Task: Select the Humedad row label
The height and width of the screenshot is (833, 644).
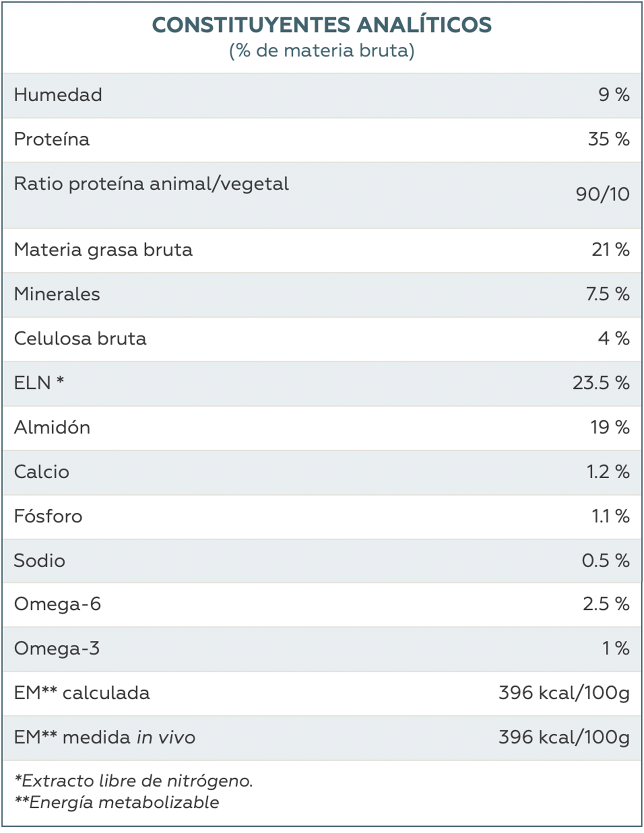Action: click(x=58, y=95)
